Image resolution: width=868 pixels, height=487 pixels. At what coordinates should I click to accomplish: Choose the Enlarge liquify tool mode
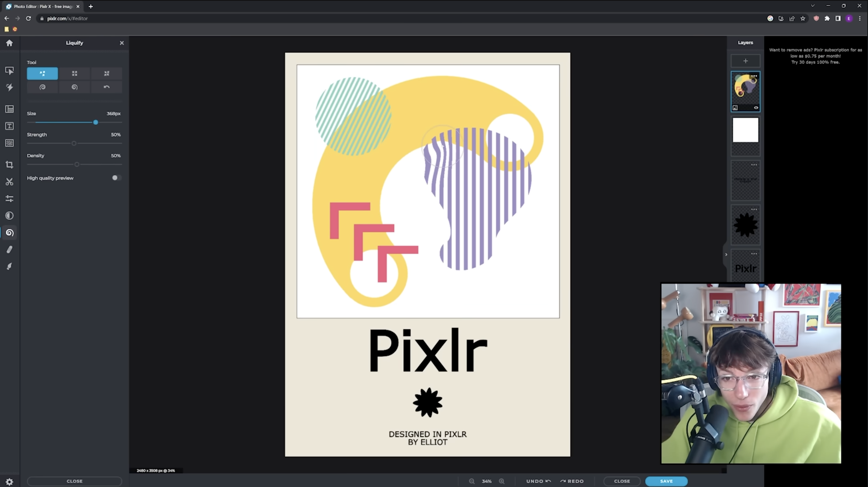click(x=74, y=73)
